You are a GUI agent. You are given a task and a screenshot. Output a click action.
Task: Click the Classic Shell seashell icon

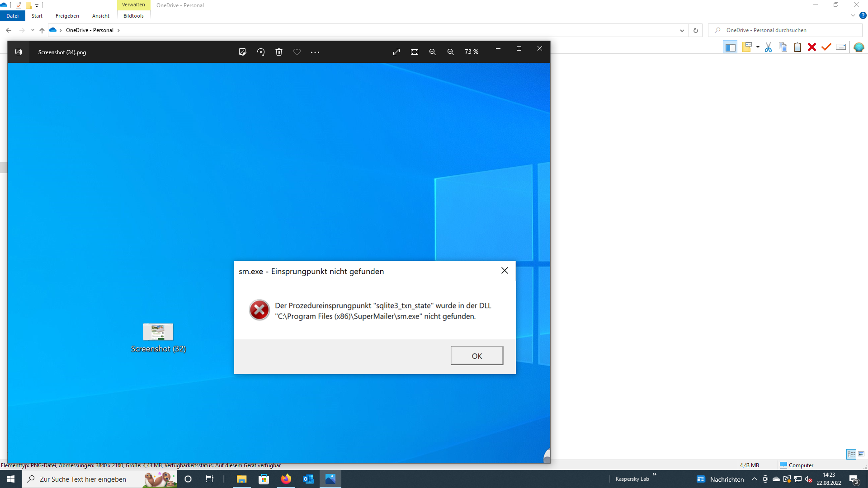tap(859, 47)
